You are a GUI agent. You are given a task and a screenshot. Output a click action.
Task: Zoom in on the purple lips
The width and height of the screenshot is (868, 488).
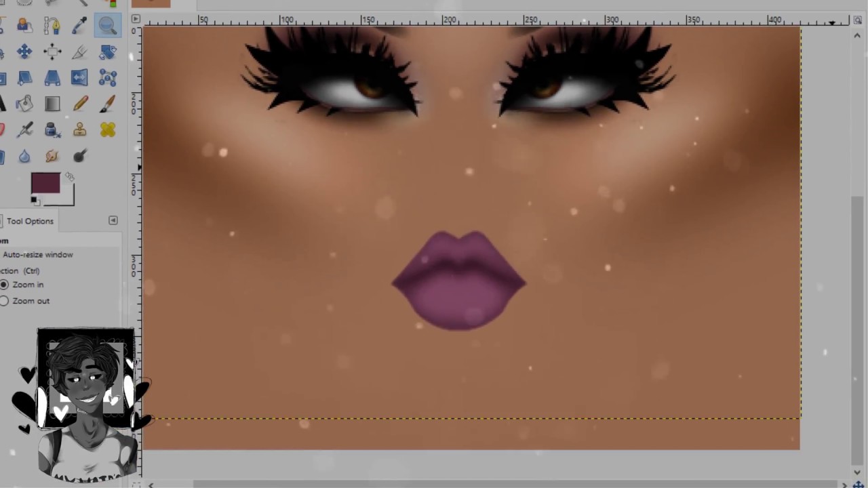pos(459,281)
